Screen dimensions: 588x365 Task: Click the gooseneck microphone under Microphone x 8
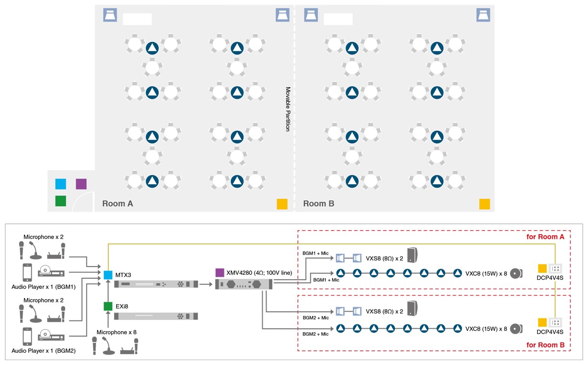tap(108, 347)
